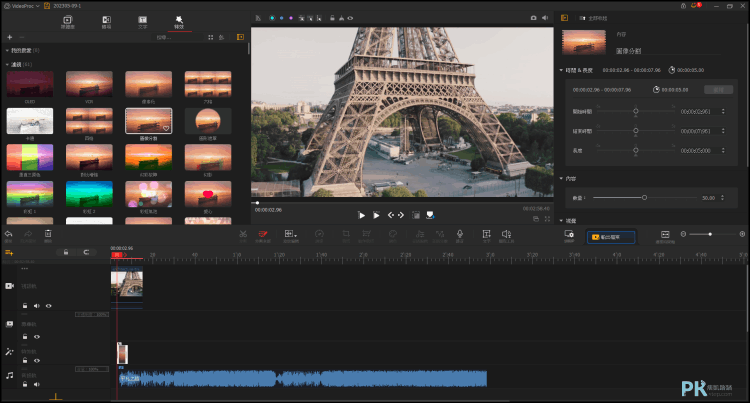Click the grey apply button in time panel
The height and width of the screenshot is (403, 750).
[x=718, y=89]
